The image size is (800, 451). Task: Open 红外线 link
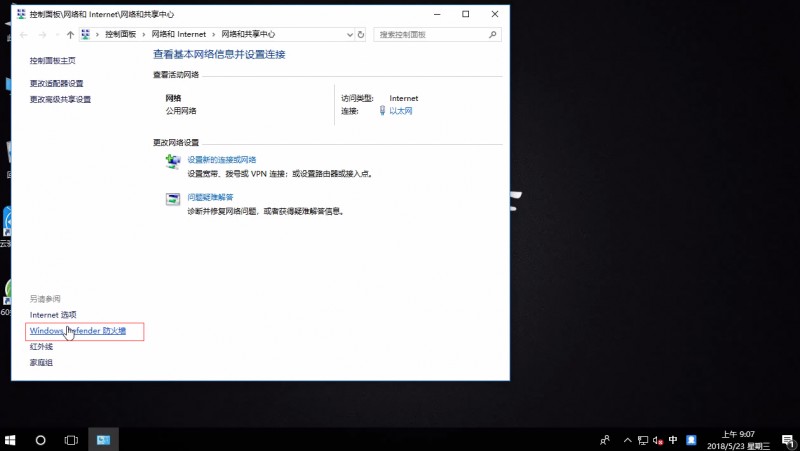click(x=41, y=346)
